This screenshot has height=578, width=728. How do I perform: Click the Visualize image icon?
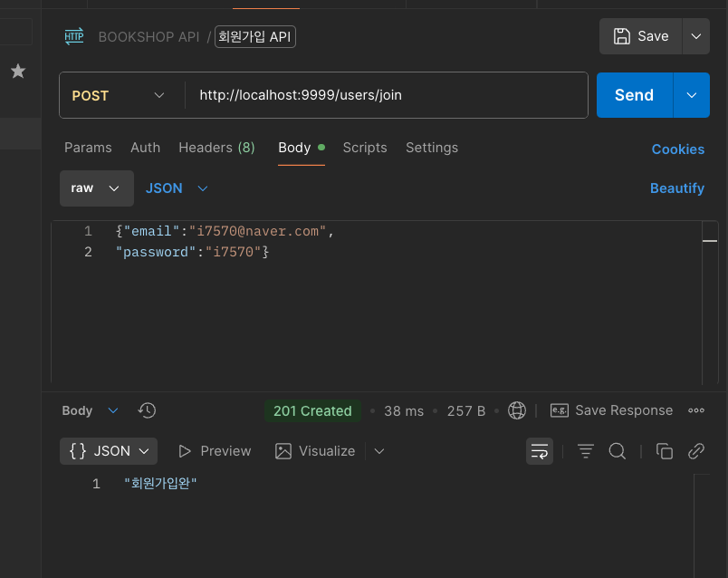click(283, 451)
